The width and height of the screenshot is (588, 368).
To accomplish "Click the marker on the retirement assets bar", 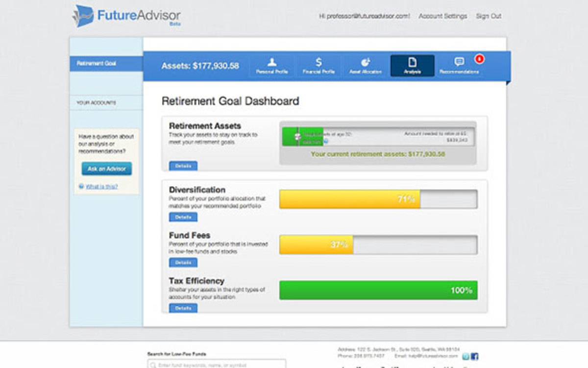I will [x=297, y=137].
